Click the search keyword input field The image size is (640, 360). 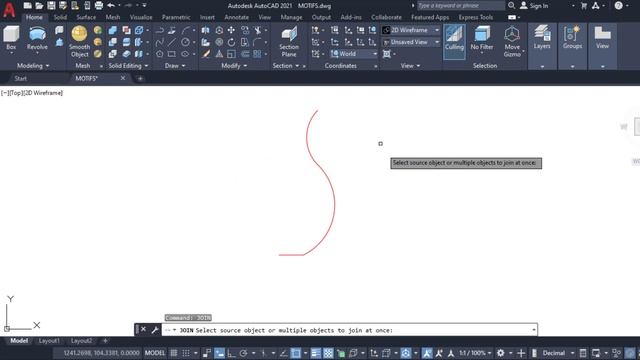[460, 6]
